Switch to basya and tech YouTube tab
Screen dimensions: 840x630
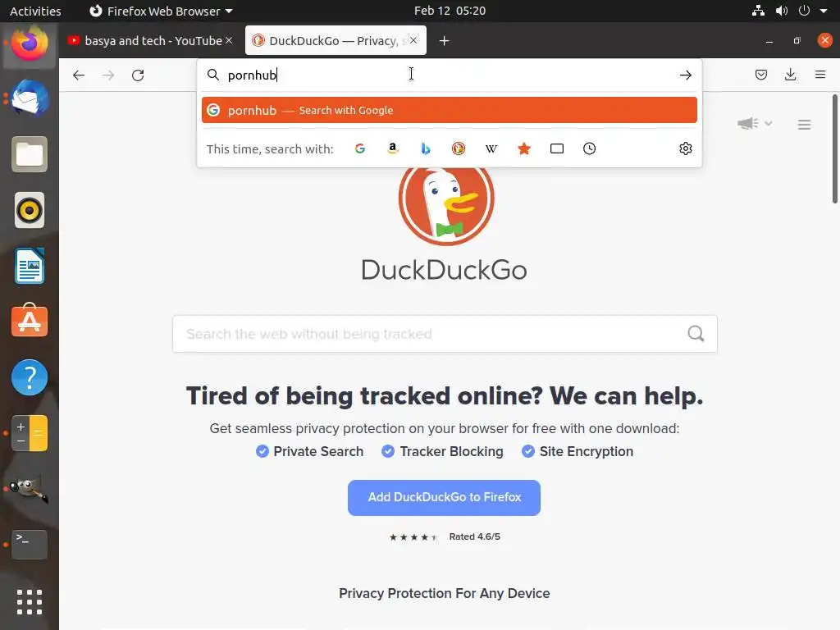click(150, 41)
